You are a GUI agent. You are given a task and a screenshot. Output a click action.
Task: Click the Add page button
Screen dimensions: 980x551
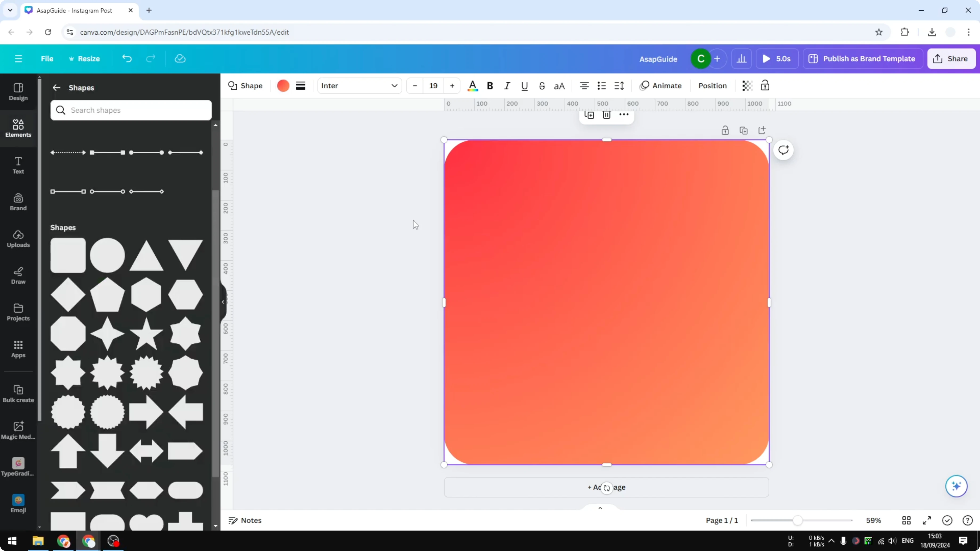click(606, 487)
